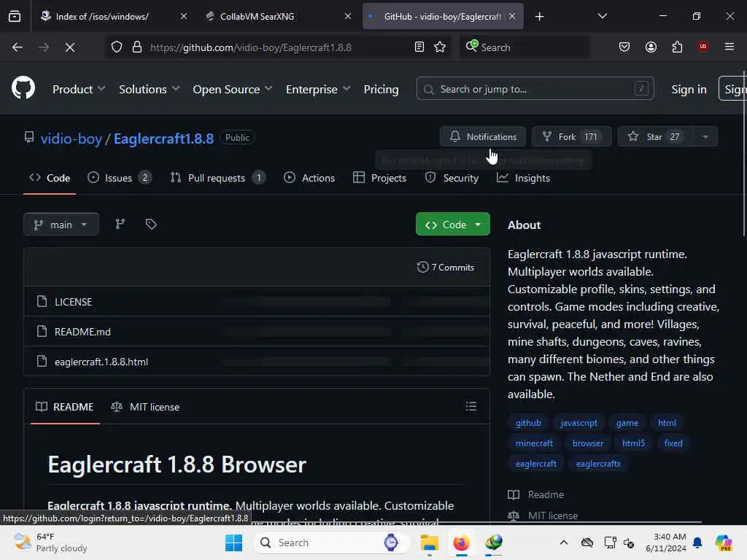The width and height of the screenshot is (747, 560).
Task: Click the tracking protection shield icon
Action: (117, 47)
